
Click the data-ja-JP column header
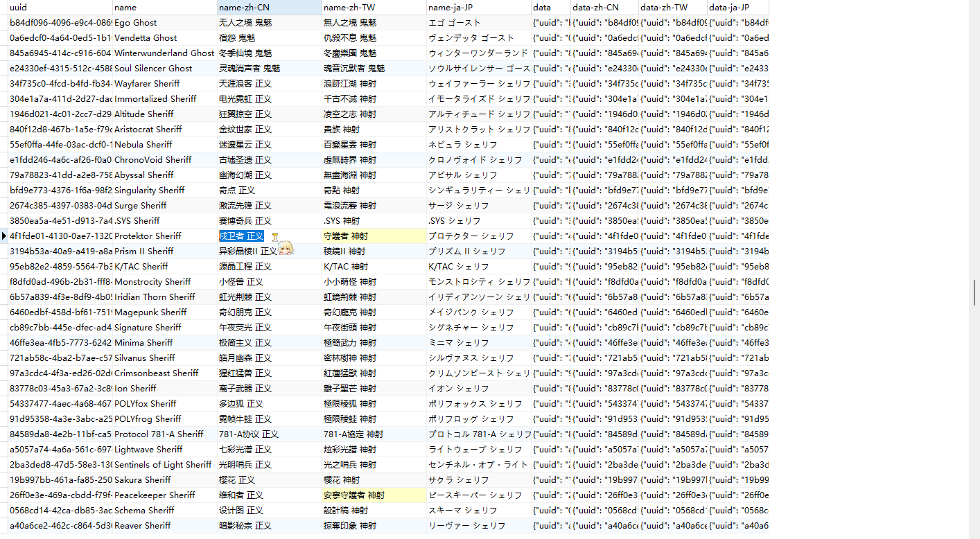[738, 8]
